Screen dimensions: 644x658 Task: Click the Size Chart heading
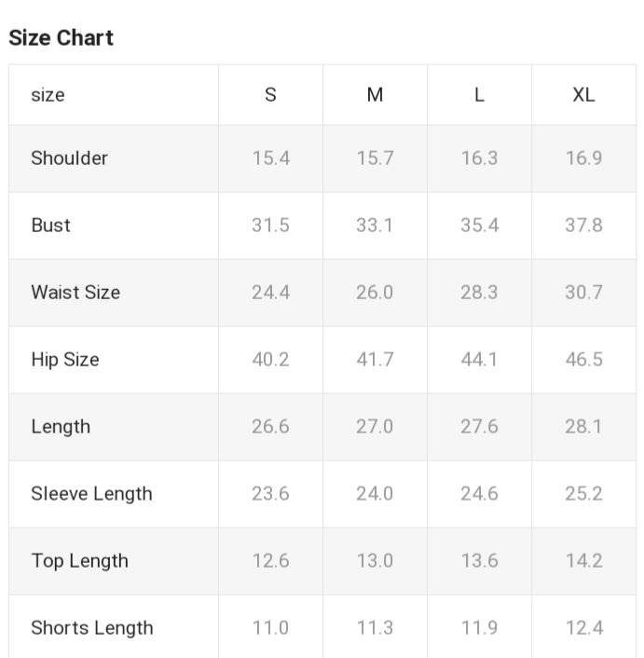coord(61,38)
